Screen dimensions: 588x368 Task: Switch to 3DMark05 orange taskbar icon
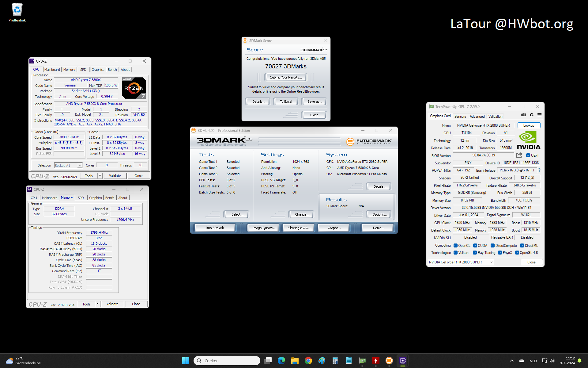389,361
